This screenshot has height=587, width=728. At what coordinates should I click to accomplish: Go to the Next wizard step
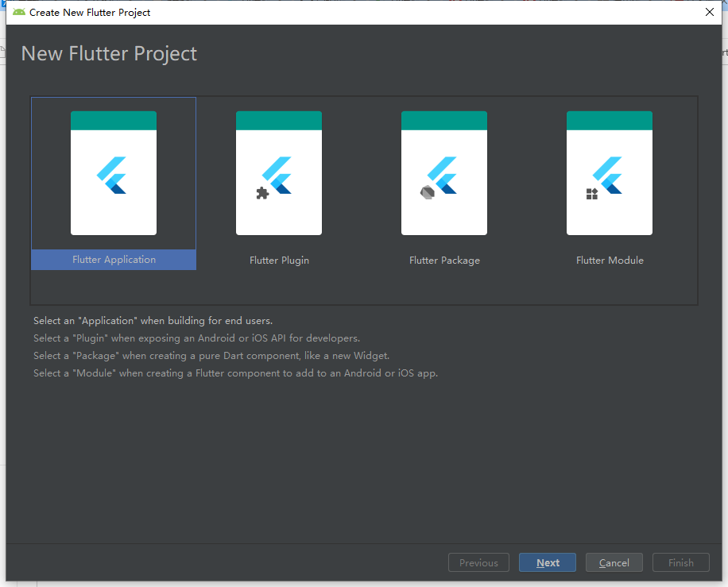548,562
